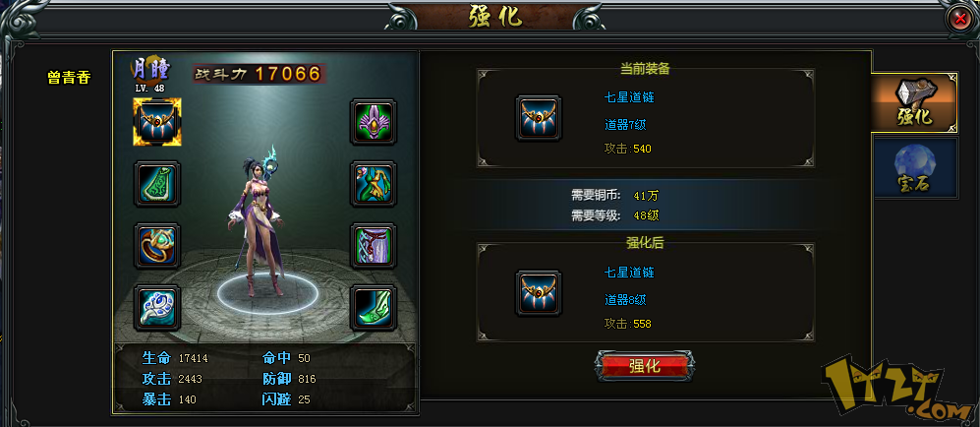The width and height of the screenshot is (980, 427).
Task: Click the 七星道链 name in current equipment
Action: pos(629,97)
